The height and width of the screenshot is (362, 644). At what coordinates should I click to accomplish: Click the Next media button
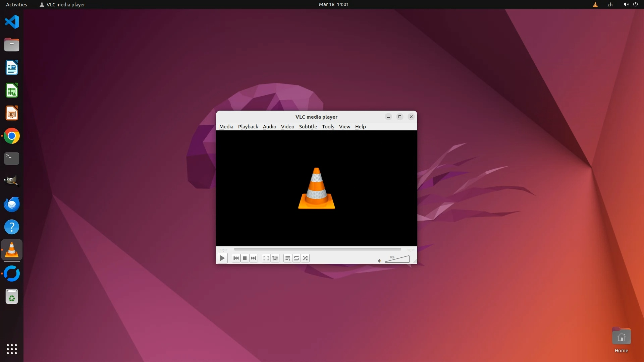pyautogui.click(x=254, y=258)
